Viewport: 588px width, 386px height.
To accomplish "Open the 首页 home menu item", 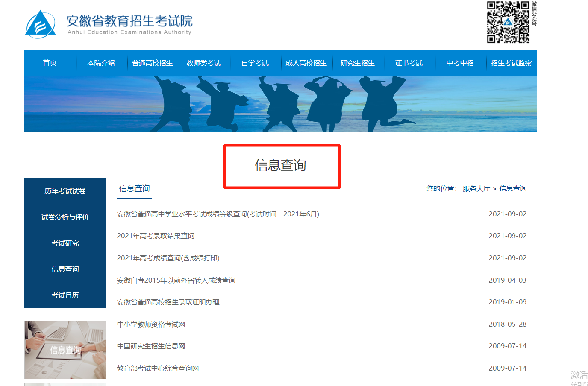I will [x=50, y=63].
